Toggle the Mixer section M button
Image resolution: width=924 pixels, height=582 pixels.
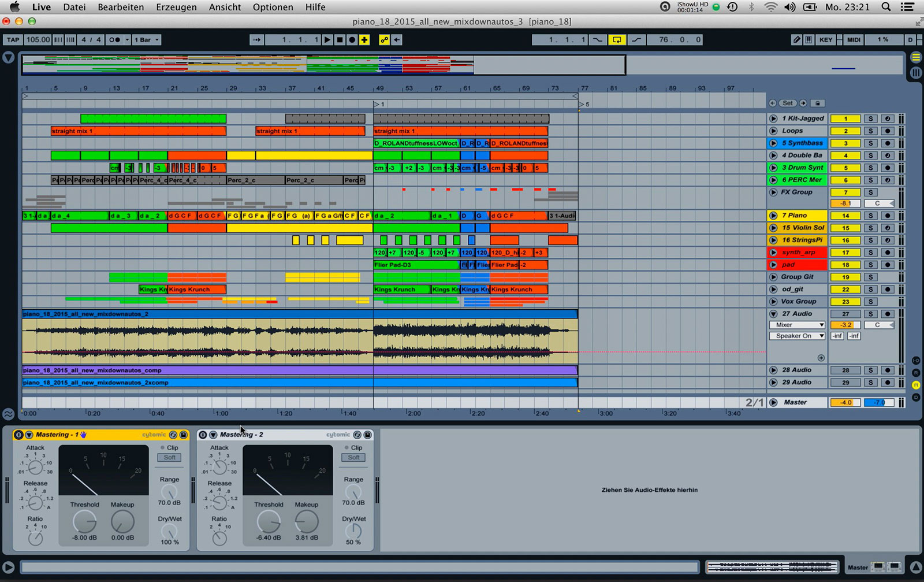click(916, 385)
